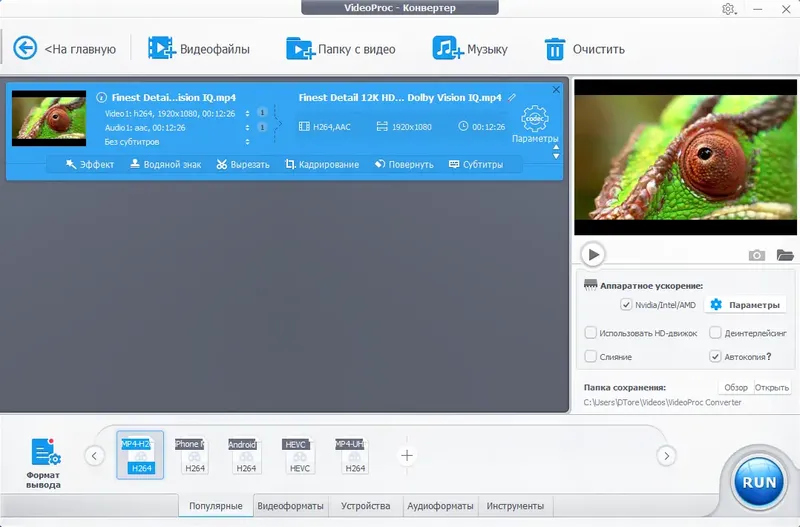
Task: Select the MP4-UHD H264 format preset
Action: (x=353, y=455)
